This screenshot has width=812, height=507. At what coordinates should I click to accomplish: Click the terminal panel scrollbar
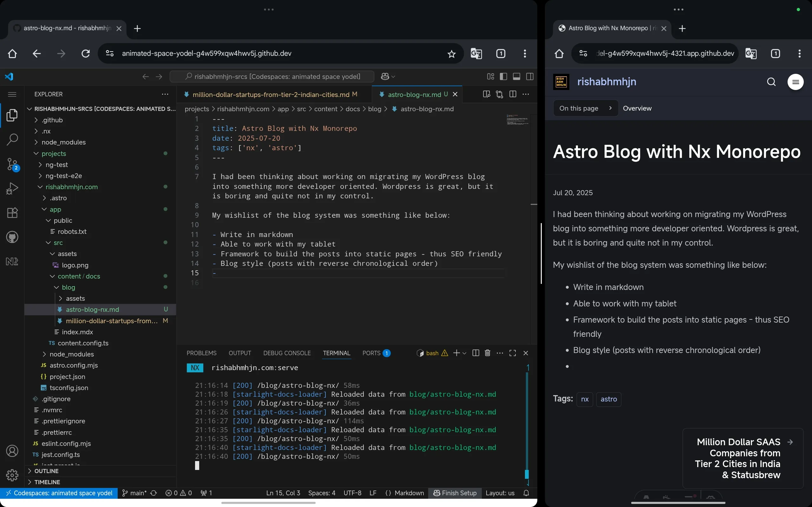point(527,474)
